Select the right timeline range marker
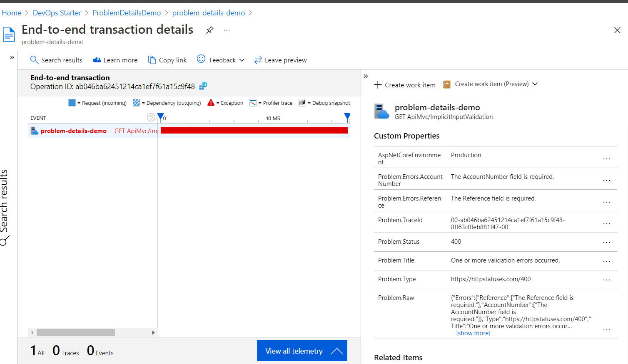The height and width of the screenshot is (364, 628). pyautogui.click(x=347, y=118)
